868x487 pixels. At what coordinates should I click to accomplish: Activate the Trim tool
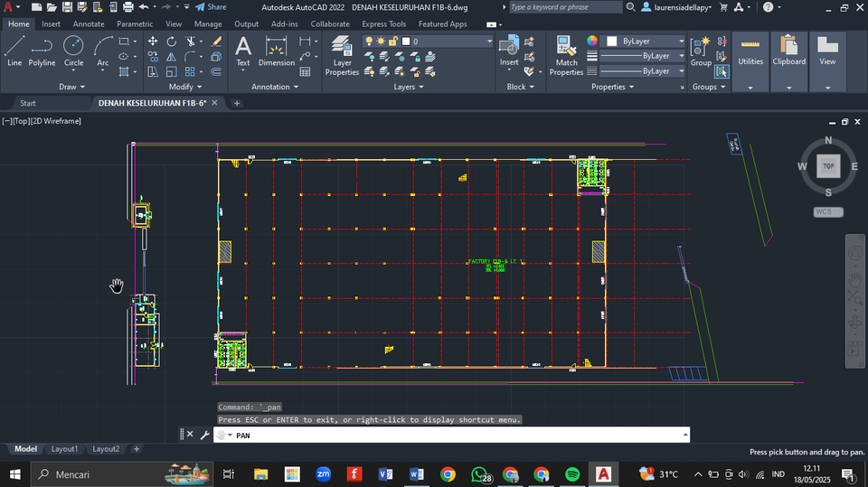(x=190, y=42)
